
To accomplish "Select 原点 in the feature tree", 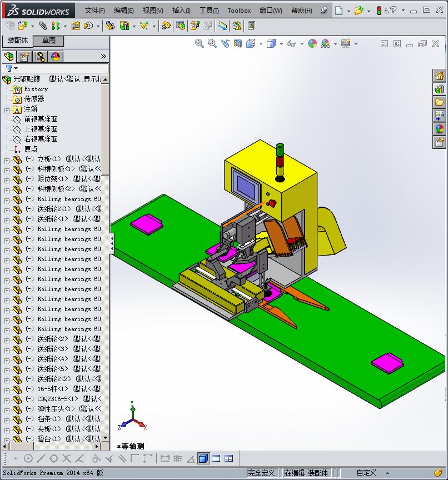I will pos(31,149).
